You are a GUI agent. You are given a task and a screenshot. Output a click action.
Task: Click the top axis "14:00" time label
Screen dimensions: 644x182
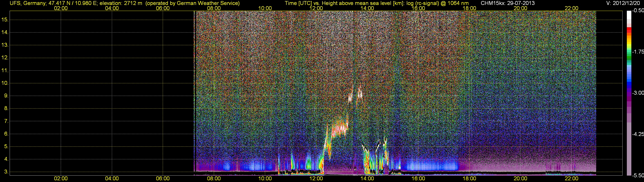pos(367,8)
